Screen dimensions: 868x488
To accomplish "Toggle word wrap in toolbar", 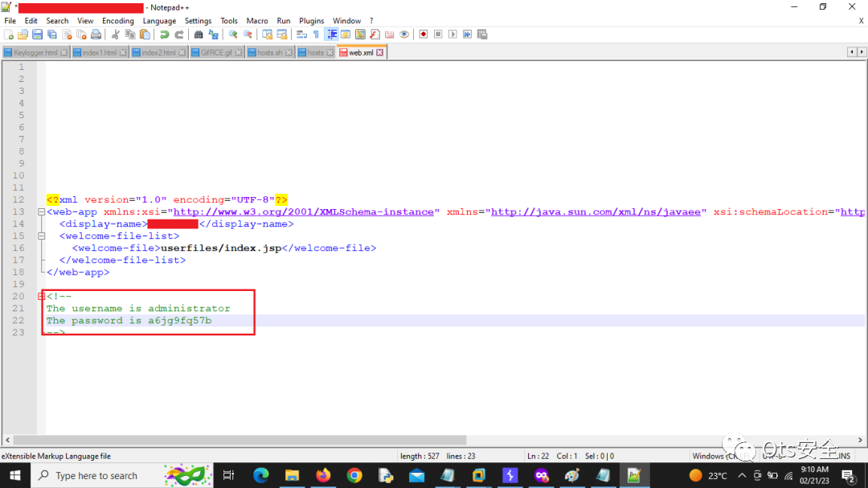I will pos(301,35).
